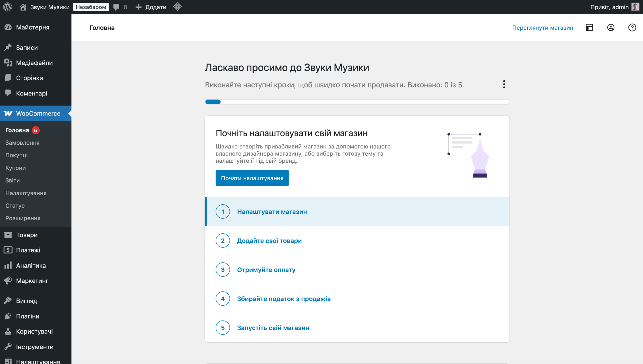The height and width of the screenshot is (364, 643).
Task: Click the Сторінки pages icon
Action: pos(8,78)
